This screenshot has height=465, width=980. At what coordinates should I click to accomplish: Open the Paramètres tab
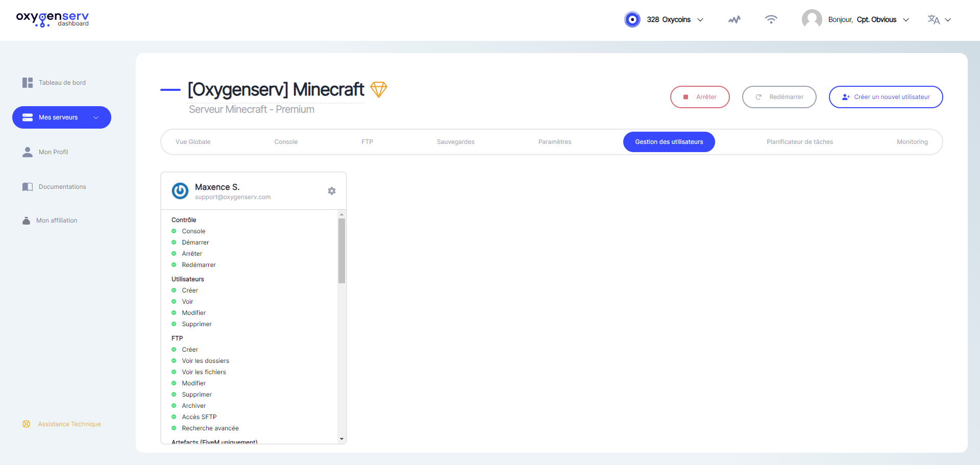[x=555, y=142]
